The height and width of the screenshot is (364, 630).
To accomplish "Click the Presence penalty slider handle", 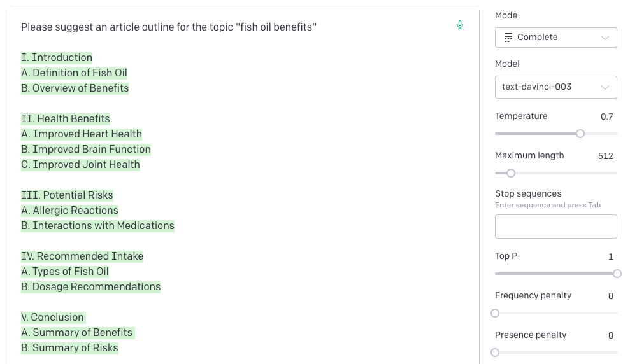I will click(495, 353).
